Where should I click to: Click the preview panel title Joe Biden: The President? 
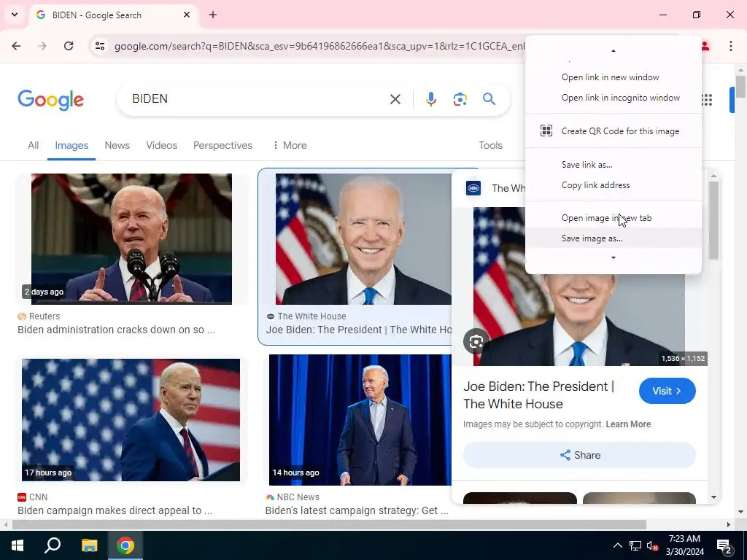click(x=538, y=395)
